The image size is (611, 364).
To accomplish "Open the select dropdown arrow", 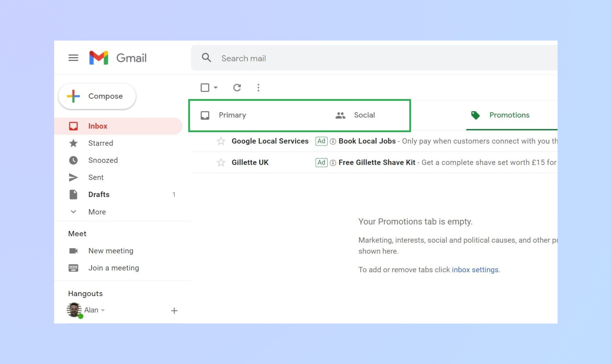I will pyautogui.click(x=216, y=87).
